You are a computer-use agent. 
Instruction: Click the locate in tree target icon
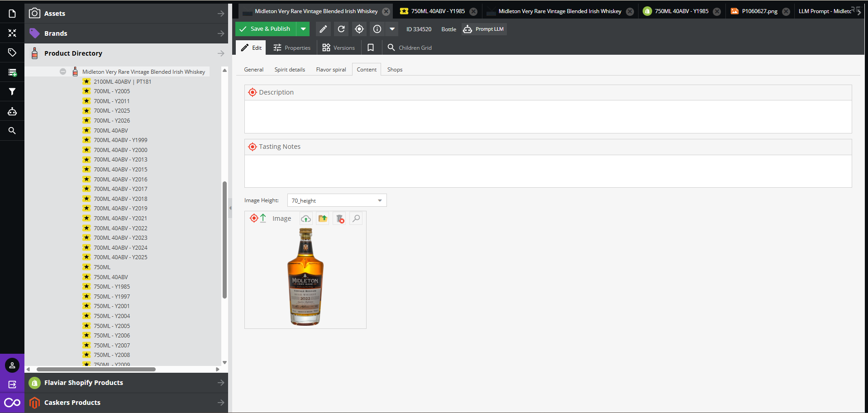coord(359,29)
